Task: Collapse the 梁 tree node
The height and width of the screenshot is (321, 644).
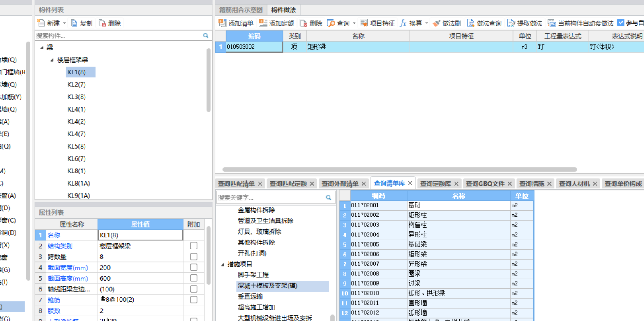Action: coord(42,48)
